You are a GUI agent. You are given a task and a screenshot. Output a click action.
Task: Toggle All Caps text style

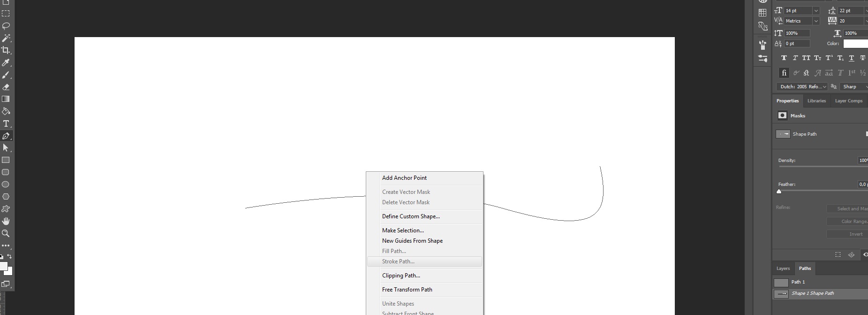(x=806, y=58)
